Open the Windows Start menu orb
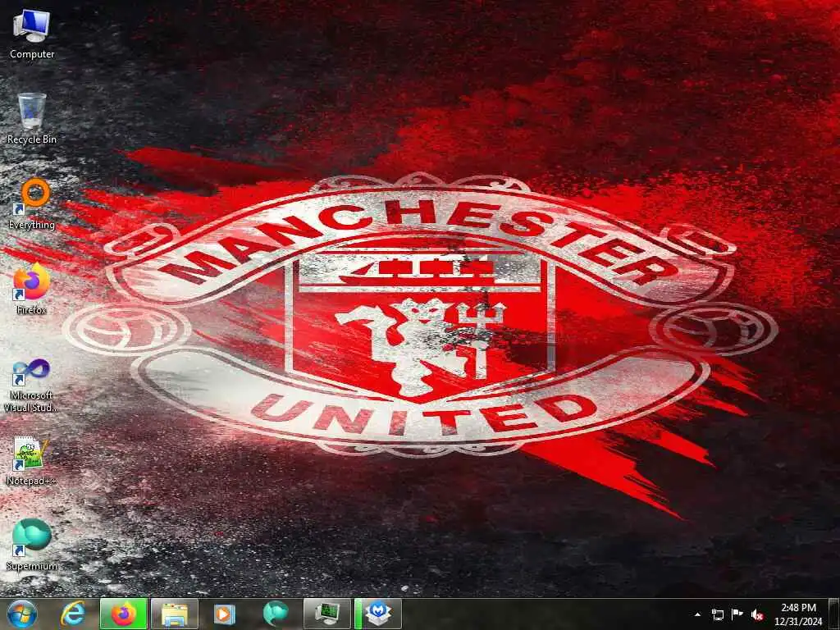This screenshot has height=630, width=840. tap(21, 614)
